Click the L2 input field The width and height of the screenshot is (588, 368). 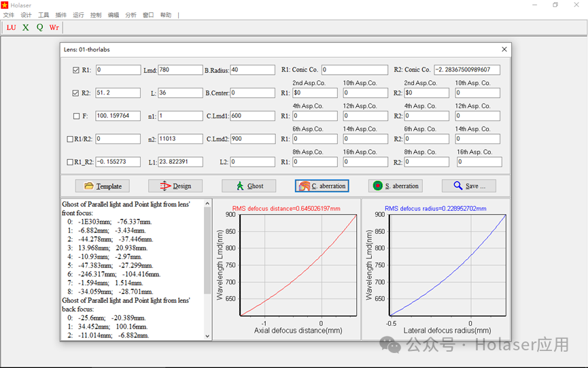tap(252, 162)
